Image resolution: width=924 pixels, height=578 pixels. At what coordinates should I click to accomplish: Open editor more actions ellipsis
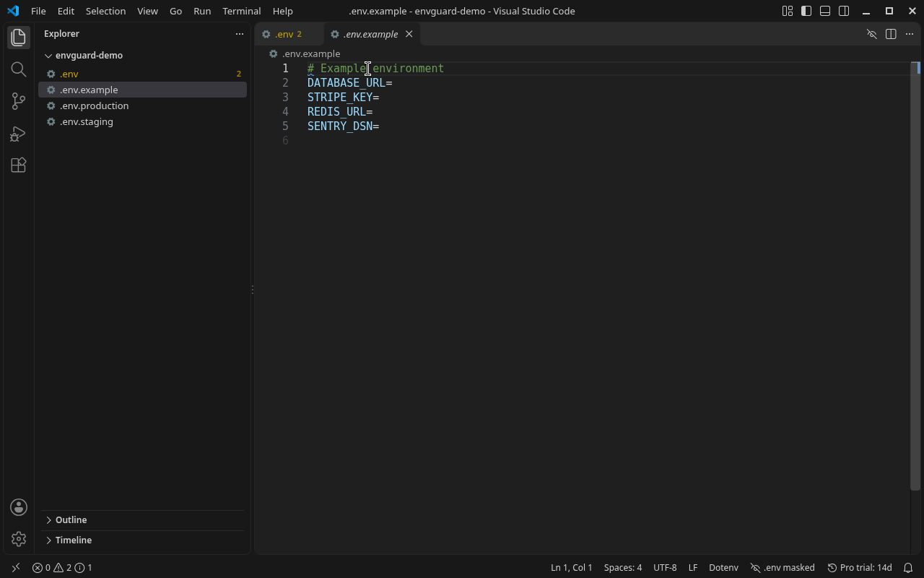910,34
